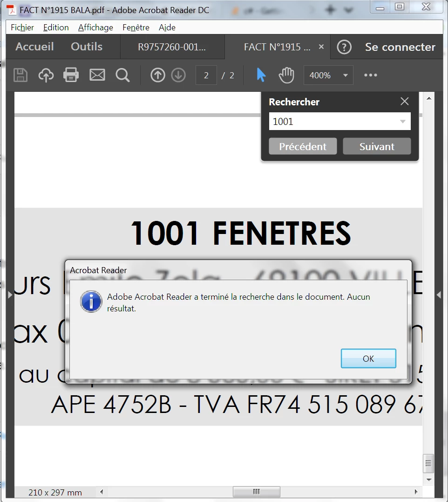Viewport: 448px width, 502px height.
Task: Click the horizontal scrollbar right arrow
Action: [x=416, y=491]
